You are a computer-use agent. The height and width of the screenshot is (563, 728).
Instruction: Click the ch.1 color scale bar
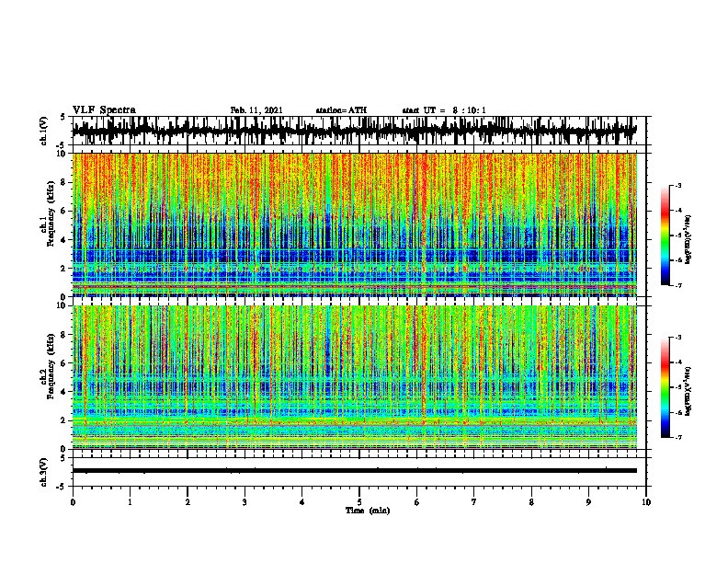point(665,235)
